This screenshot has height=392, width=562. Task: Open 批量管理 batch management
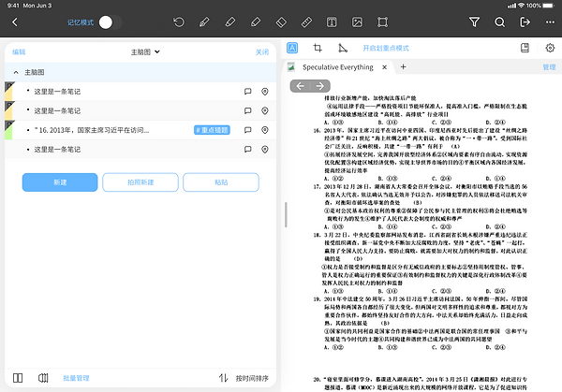pos(76,378)
